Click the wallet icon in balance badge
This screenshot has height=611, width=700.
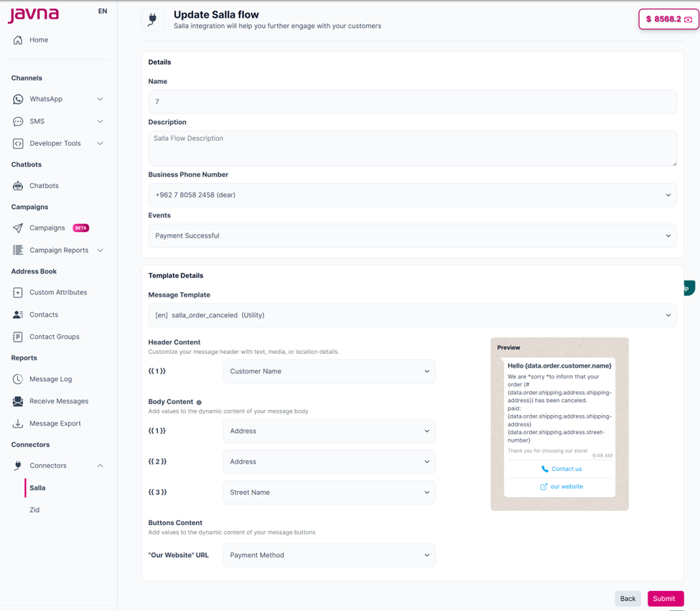click(688, 19)
